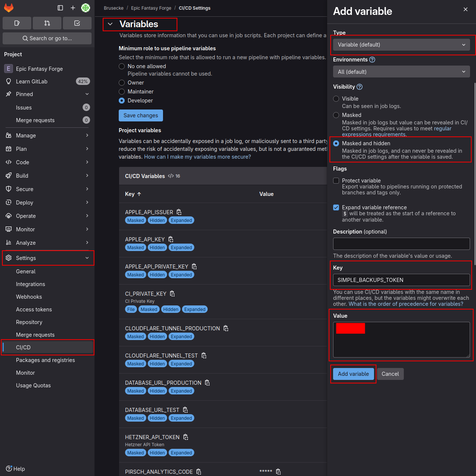Image resolution: width=476 pixels, height=476 pixels.
Task: Select the No one allowed radio
Action: pos(122,66)
